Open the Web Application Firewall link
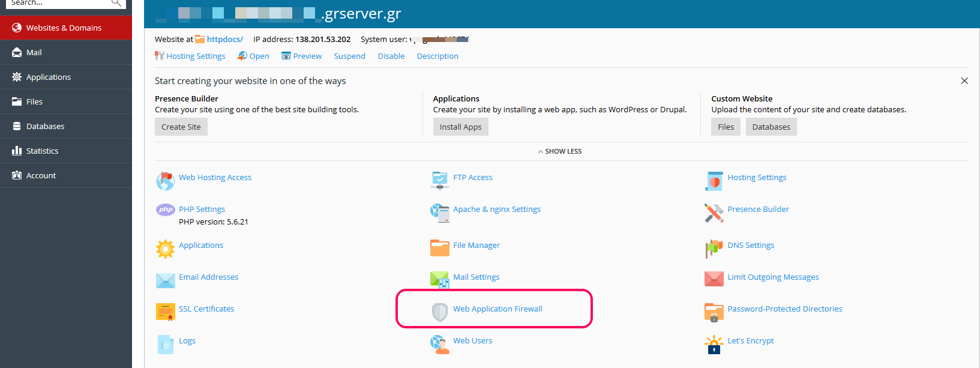This screenshot has width=980, height=368. point(498,309)
